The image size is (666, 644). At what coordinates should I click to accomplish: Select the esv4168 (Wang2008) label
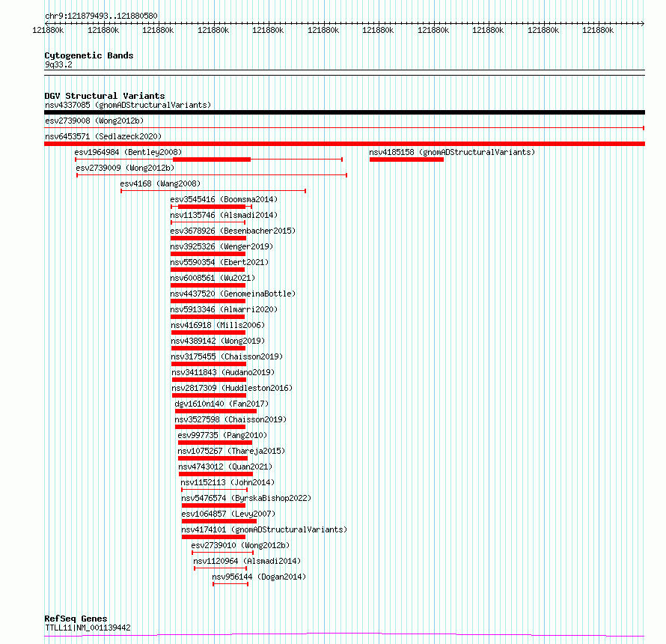pos(160,183)
